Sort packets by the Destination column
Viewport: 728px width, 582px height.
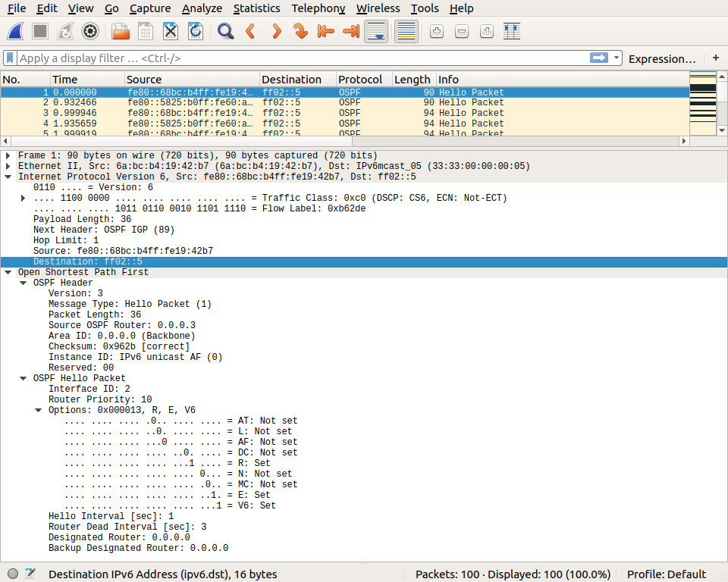pos(298,80)
